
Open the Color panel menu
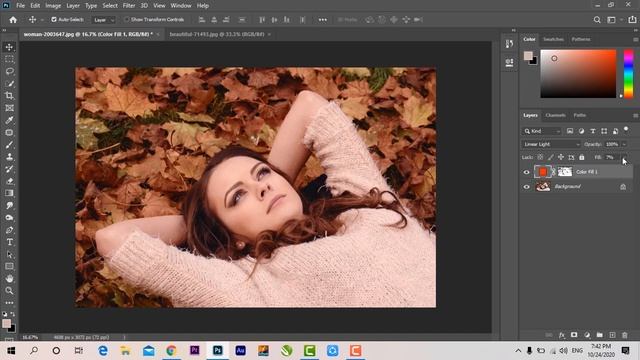pos(636,40)
